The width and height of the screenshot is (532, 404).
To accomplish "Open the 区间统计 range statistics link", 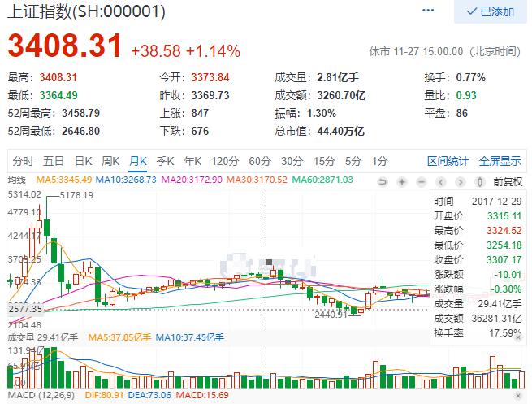I will [x=448, y=161].
